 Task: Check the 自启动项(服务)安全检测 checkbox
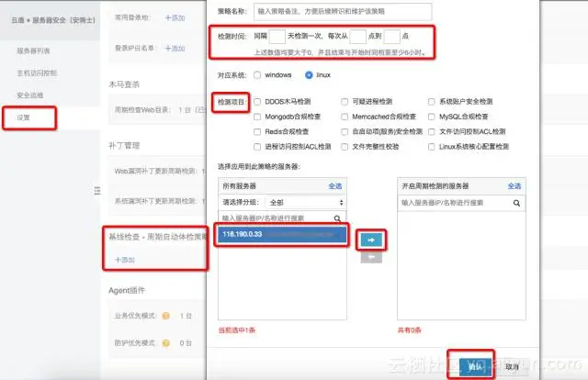click(x=345, y=131)
